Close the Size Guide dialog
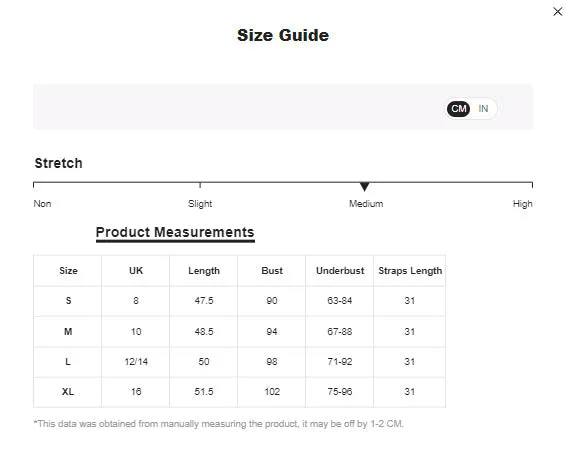566x460 pixels. [557, 12]
